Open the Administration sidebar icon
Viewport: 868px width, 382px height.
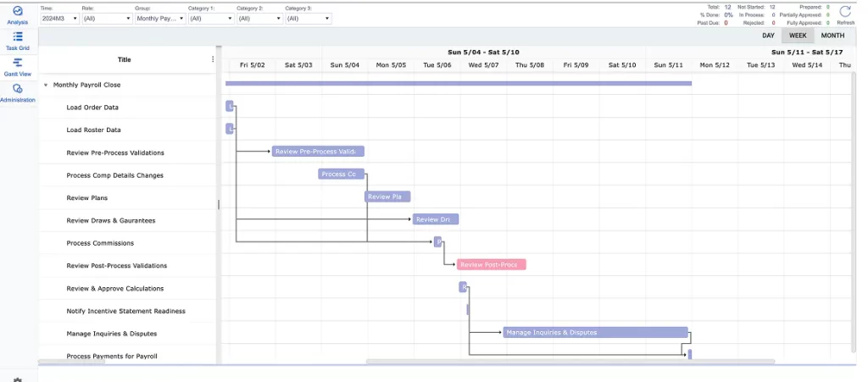tap(18, 90)
